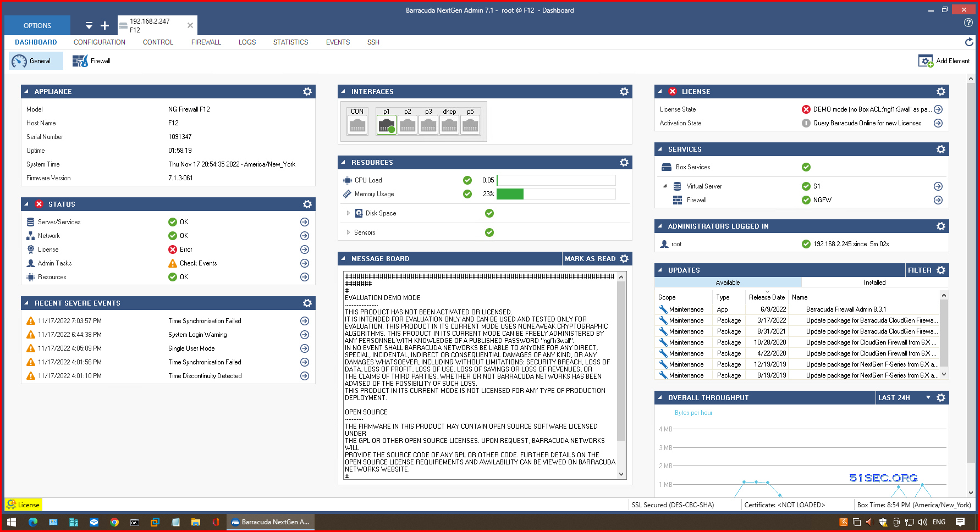Open Appliance panel settings gear

point(307,92)
